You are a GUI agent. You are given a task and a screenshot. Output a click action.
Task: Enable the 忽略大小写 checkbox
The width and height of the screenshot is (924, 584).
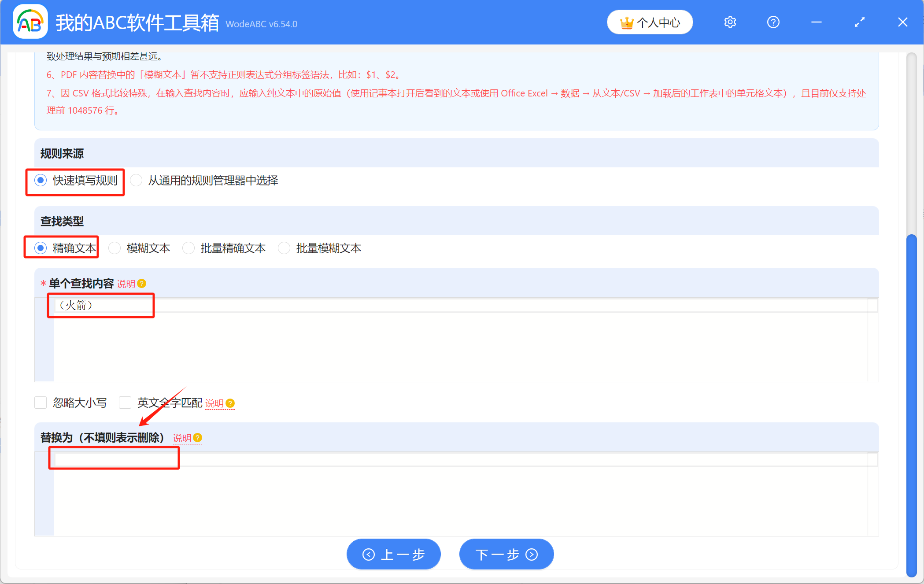coord(41,402)
